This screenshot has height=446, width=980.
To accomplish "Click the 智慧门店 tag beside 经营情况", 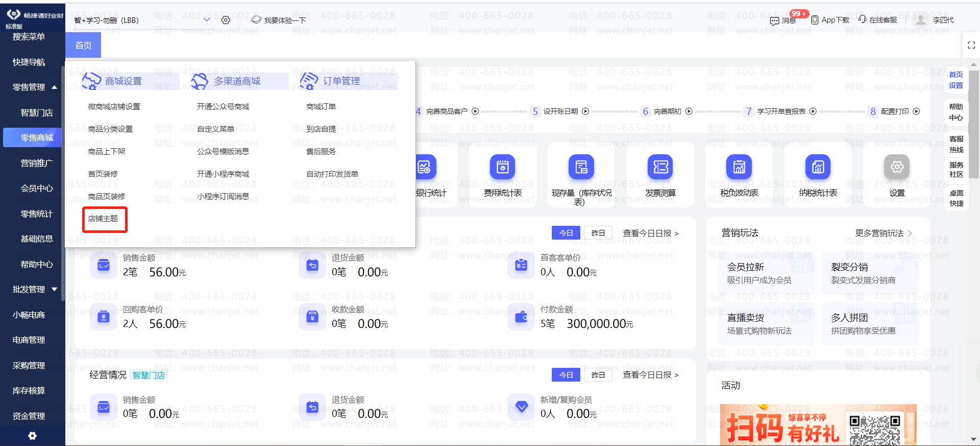I will [149, 375].
